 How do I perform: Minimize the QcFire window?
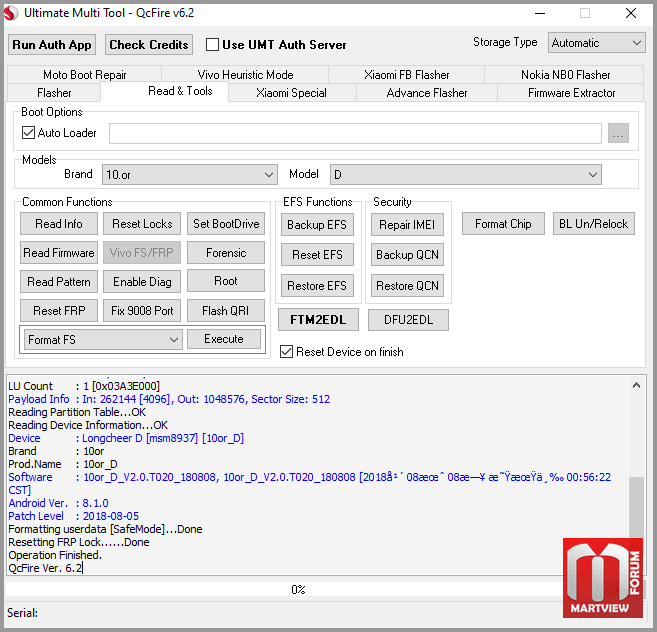540,13
